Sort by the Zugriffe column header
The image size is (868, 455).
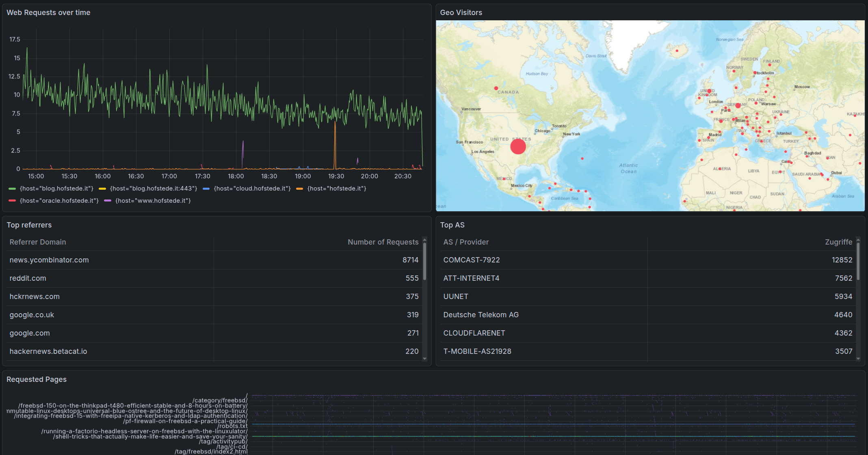point(838,242)
